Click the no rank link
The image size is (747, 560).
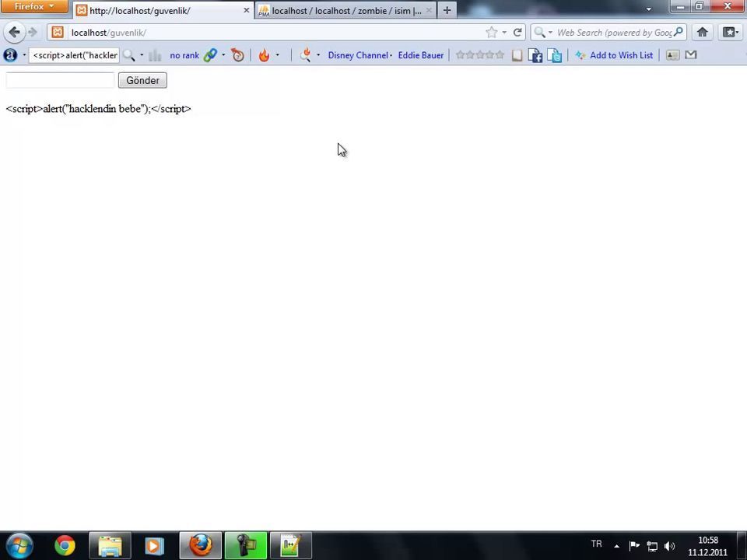pos(184,55)
